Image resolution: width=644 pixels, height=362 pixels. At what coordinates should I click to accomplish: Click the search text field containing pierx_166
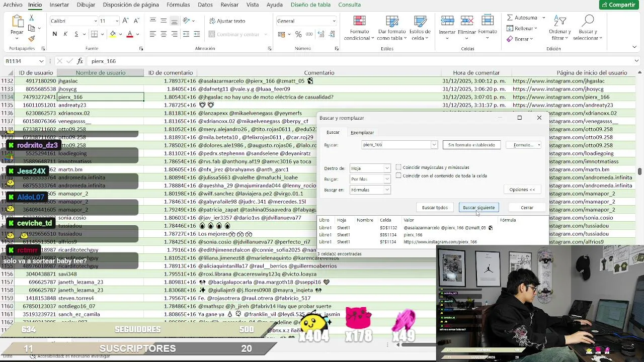[396, 145]
